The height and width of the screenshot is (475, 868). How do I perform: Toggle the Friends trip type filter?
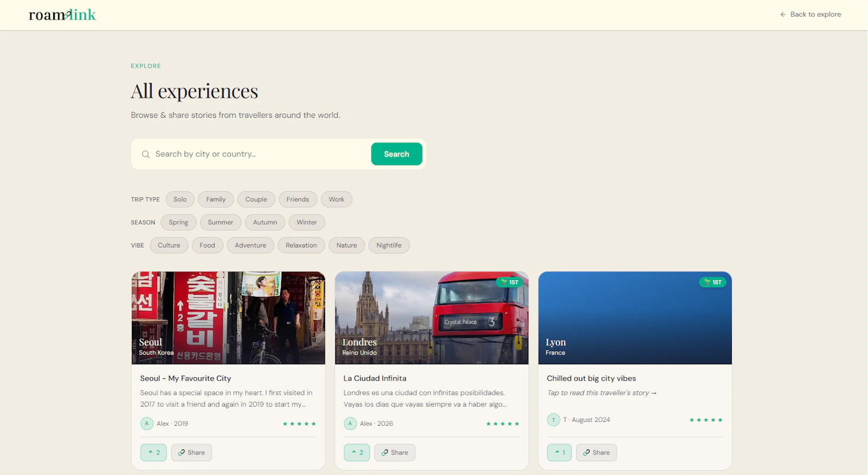coord(298,199)
